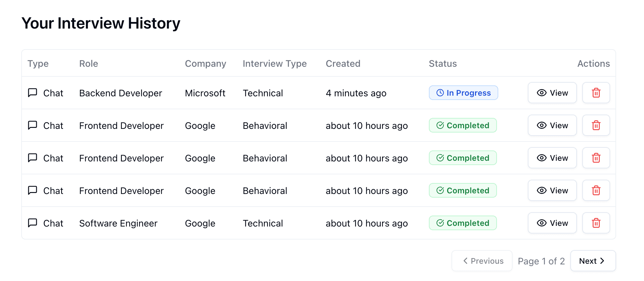
Task: Click the Company column header
Action: pos(205,63)
